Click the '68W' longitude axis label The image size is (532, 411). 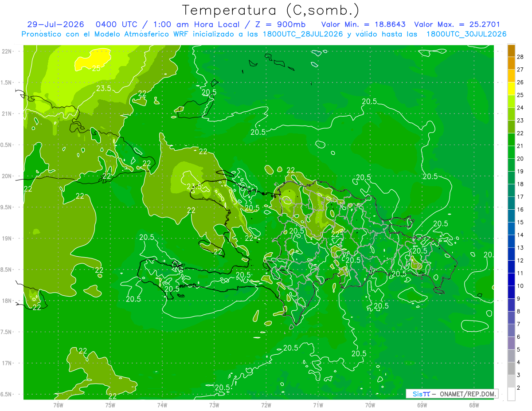(x=473, y=405)
